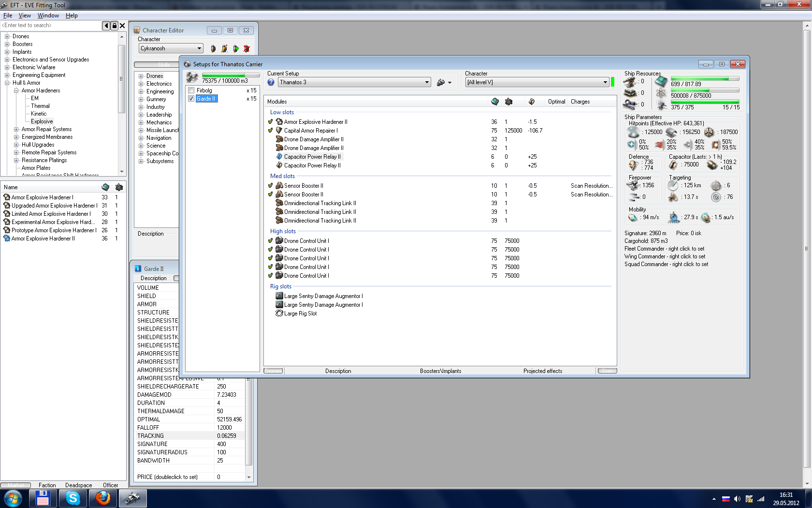Image resolution: width=812 pixels, height=508 pixels.
Task: Toggle the first Drone Control Unit I checkmark
Action: tap(271, 241)
